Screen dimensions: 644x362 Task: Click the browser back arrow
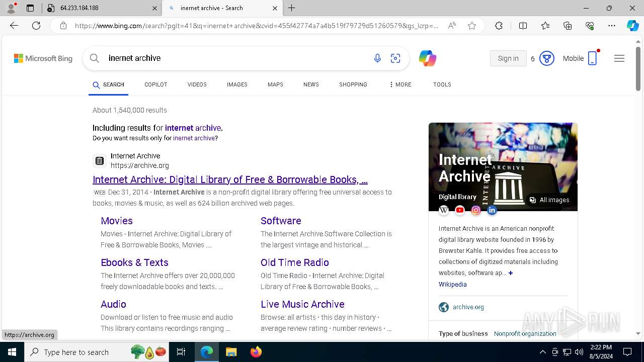pos(14,26)
